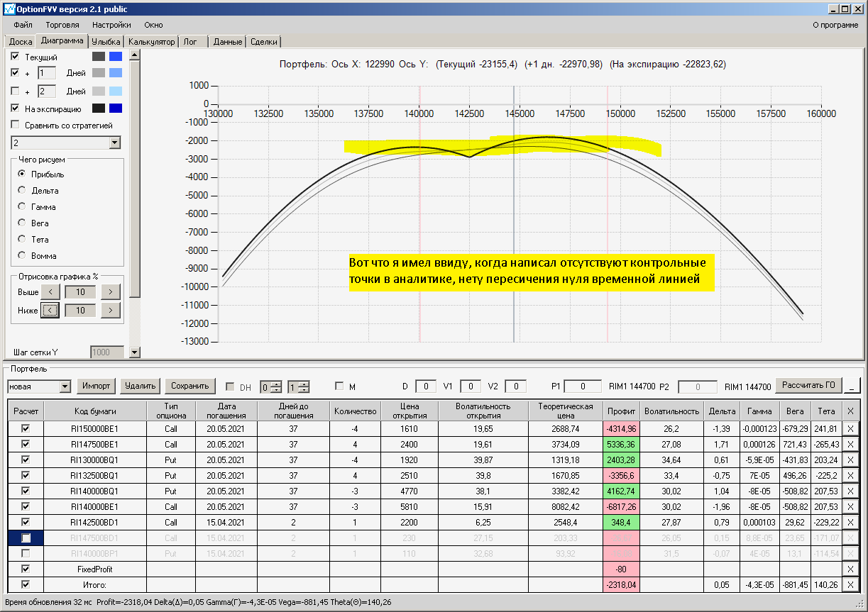Toggle the Текущий checkbox

point(16,57)
